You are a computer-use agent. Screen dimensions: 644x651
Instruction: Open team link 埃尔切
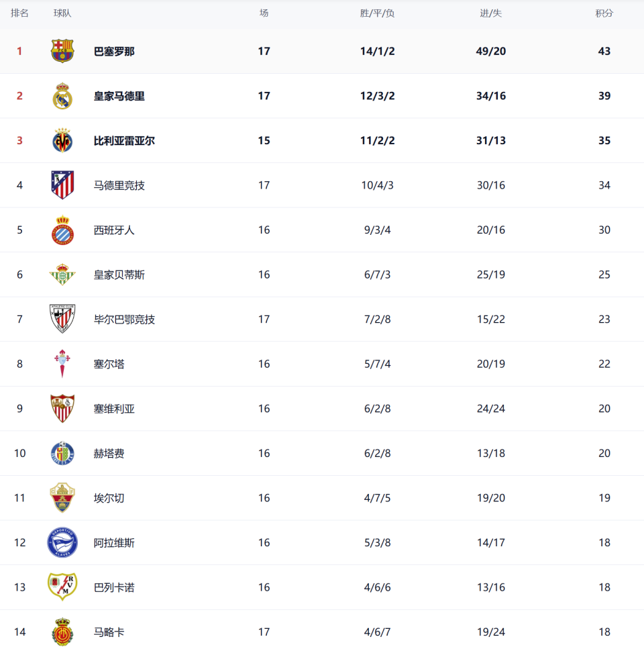click(109, 498)
